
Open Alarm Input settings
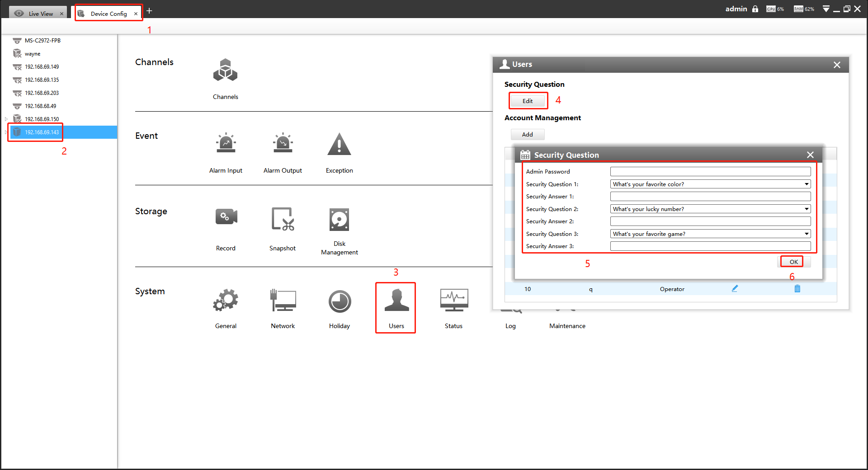(226, 143)
